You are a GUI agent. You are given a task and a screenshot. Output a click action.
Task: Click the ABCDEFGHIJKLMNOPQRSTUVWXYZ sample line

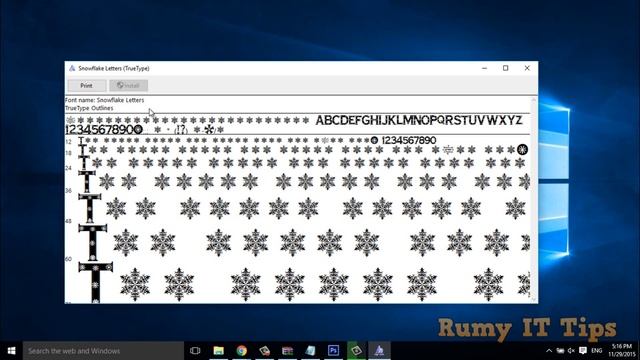click(x=419, y=120)
